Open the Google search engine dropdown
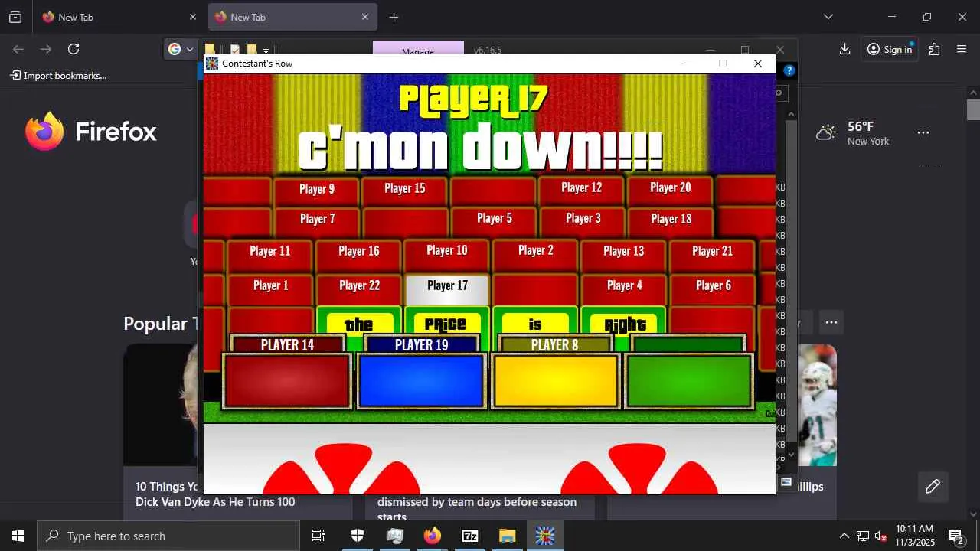 coord(181,49)
